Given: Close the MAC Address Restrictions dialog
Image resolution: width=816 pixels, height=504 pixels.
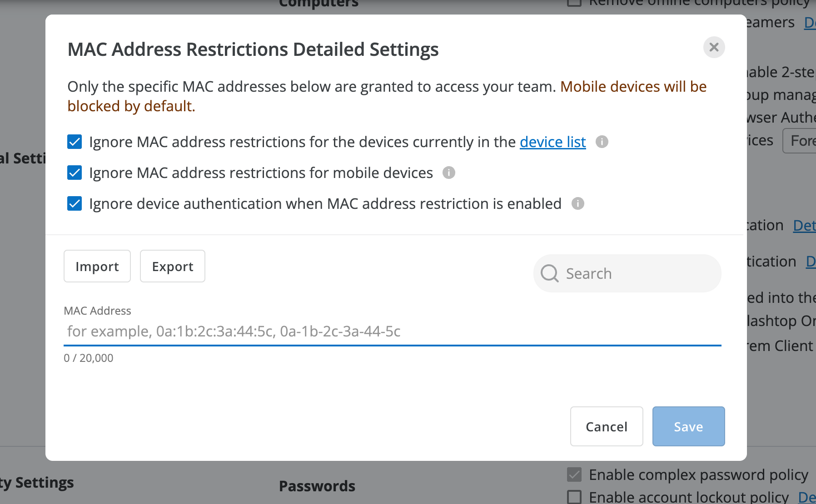Looking at the screenshot, I should [x=714, y=47].
